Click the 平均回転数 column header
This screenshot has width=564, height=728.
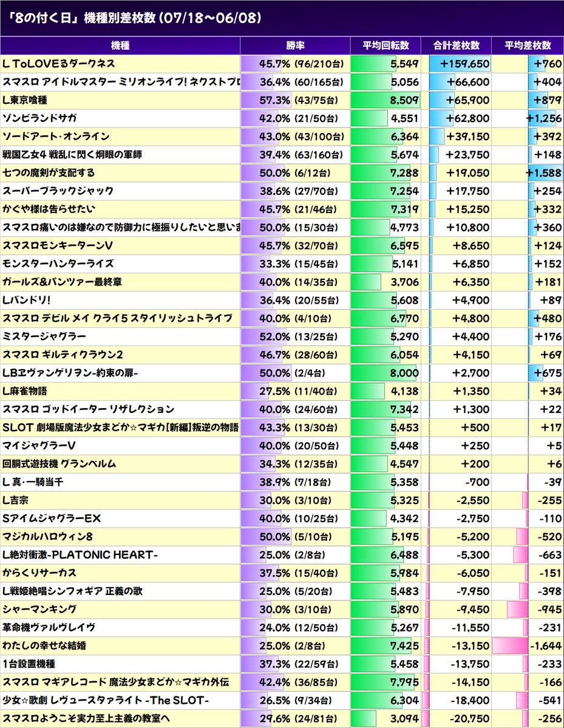(386, 46)
